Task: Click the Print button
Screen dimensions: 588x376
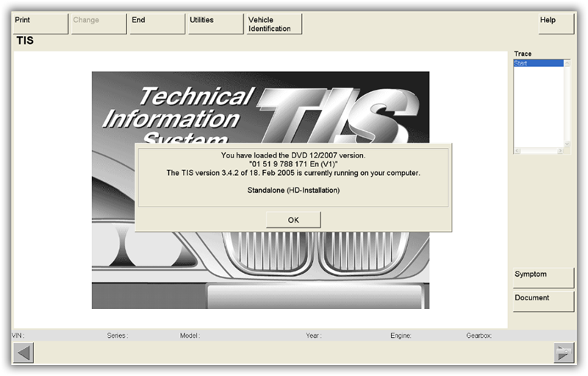Action: tap(40, 24)
